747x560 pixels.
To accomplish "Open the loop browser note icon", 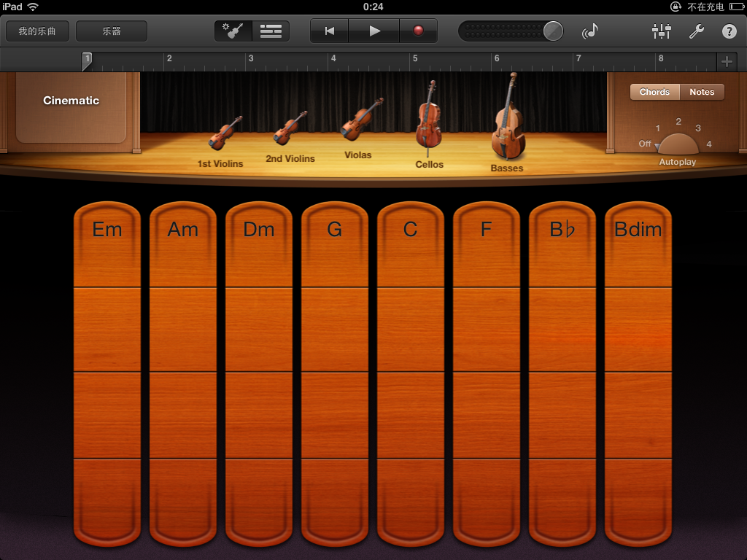I will coord(589,31).
